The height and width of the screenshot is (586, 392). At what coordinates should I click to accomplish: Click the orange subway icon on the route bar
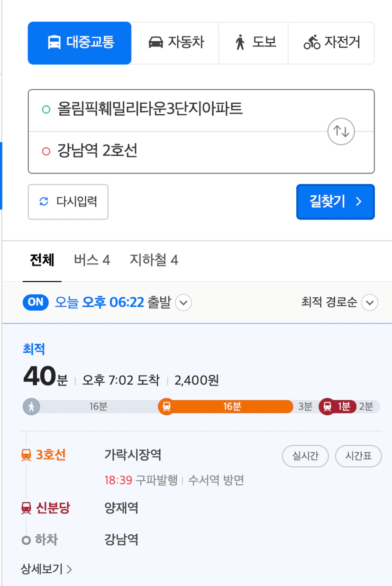point(166,406)
